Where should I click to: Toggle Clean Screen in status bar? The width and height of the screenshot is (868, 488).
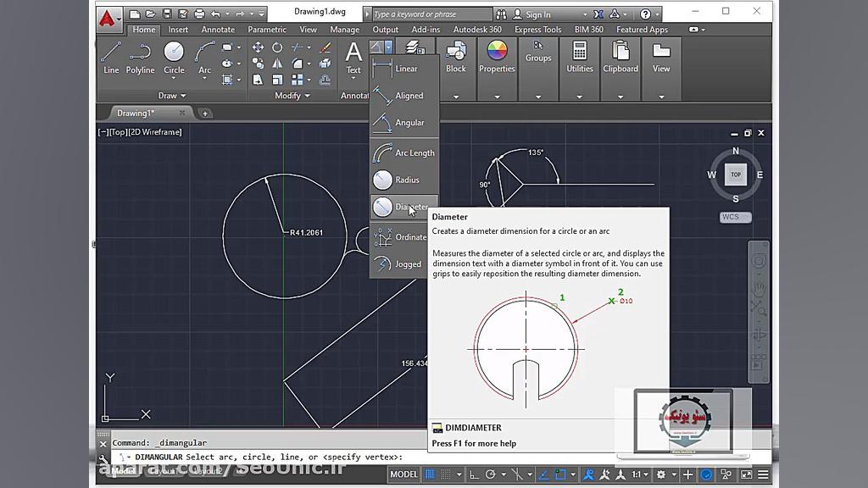746,474
